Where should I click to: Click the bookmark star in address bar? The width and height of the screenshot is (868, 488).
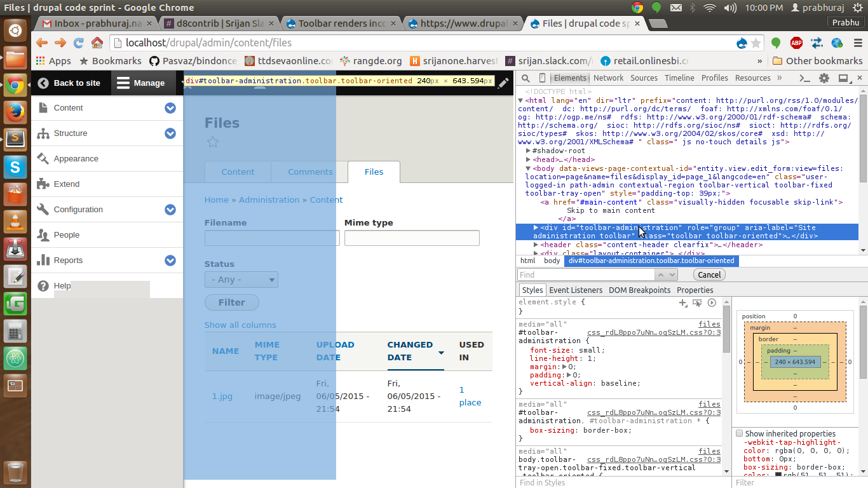tap(756, 43)
